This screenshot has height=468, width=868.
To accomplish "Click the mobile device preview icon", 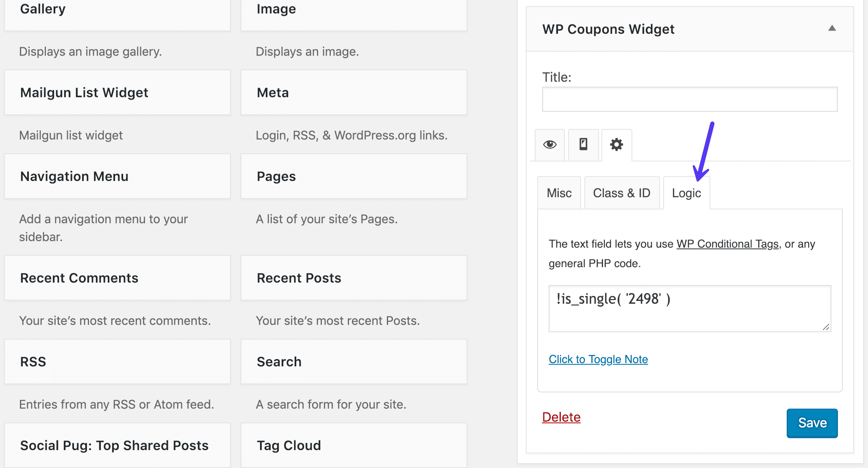I will [x=583, y=145].
